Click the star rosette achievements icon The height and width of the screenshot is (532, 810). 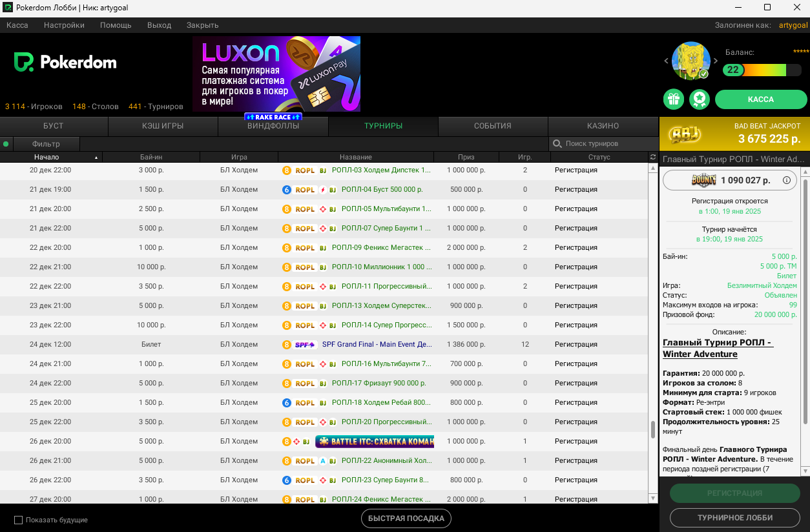coord(700,99)
